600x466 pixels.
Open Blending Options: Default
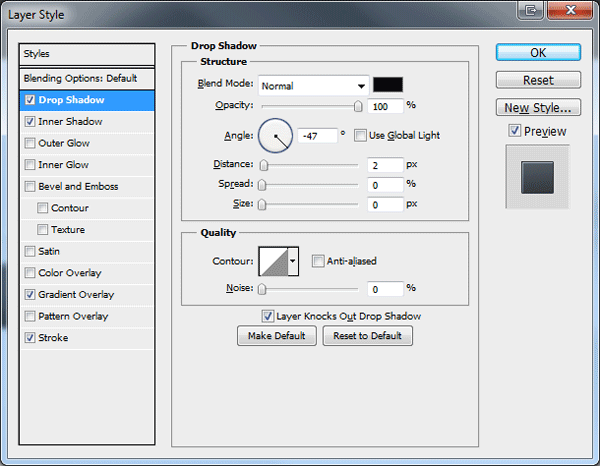[87, 78]
